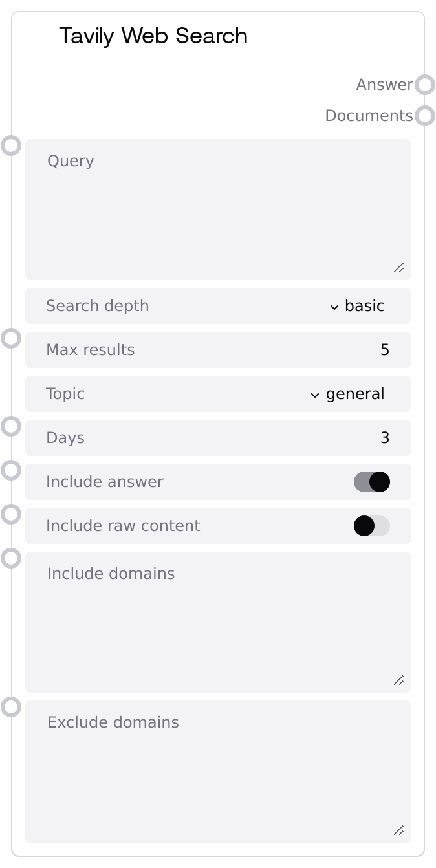Enable the Include raw content toggle
The height and width of the screenshot is (868, 436).
pyautogui.click(x=372, y=526)
